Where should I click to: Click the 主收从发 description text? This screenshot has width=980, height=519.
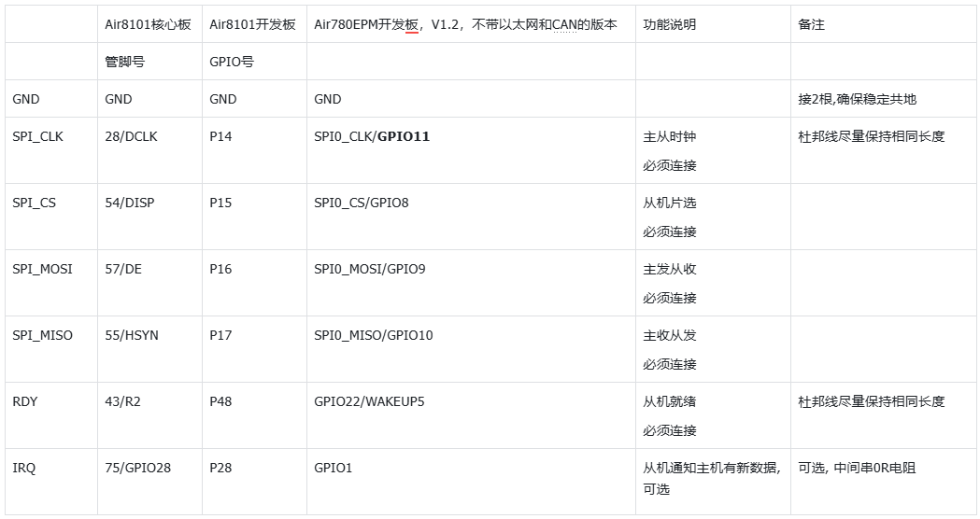[x=670, y=335]
